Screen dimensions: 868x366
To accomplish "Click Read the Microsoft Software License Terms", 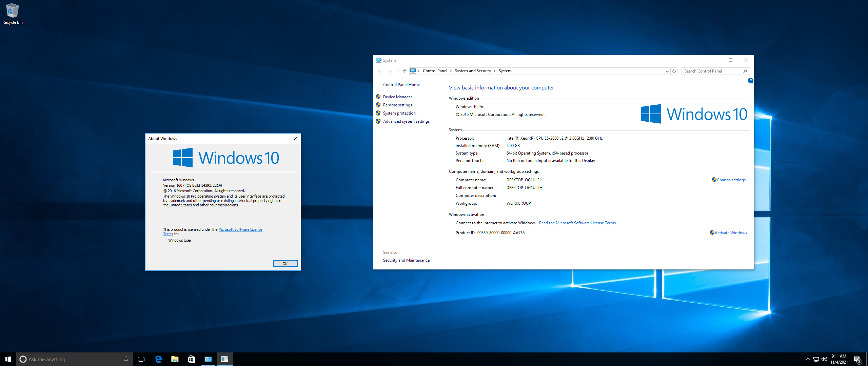I will click(577, 223).
